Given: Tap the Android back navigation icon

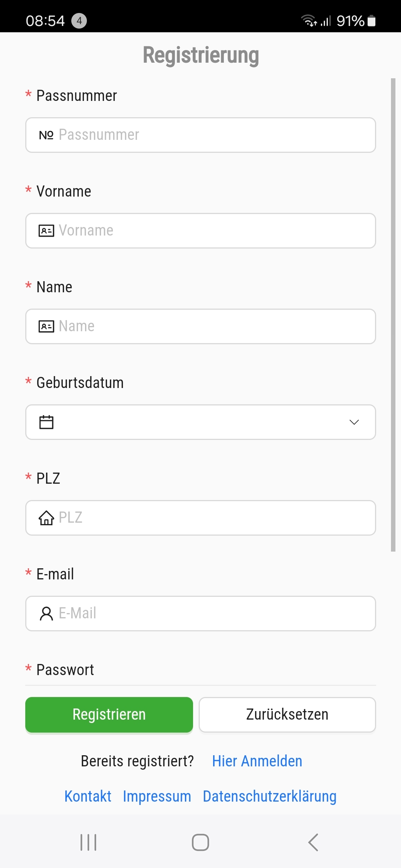Looking at the screenshot, I should tap(313, 842).
